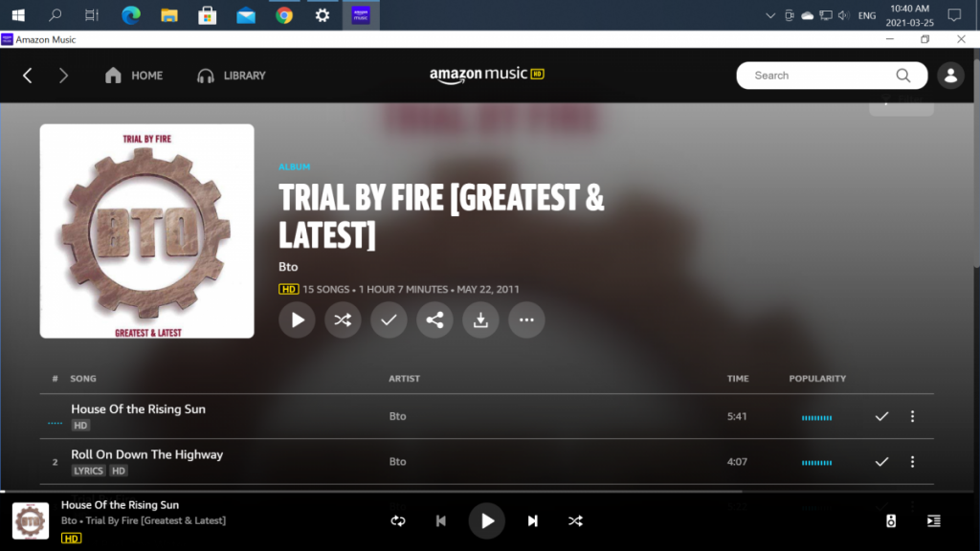The width and height of the screenshot is (980, 551).
Task: Show hidden system tray icons
Action: point(770,15)
